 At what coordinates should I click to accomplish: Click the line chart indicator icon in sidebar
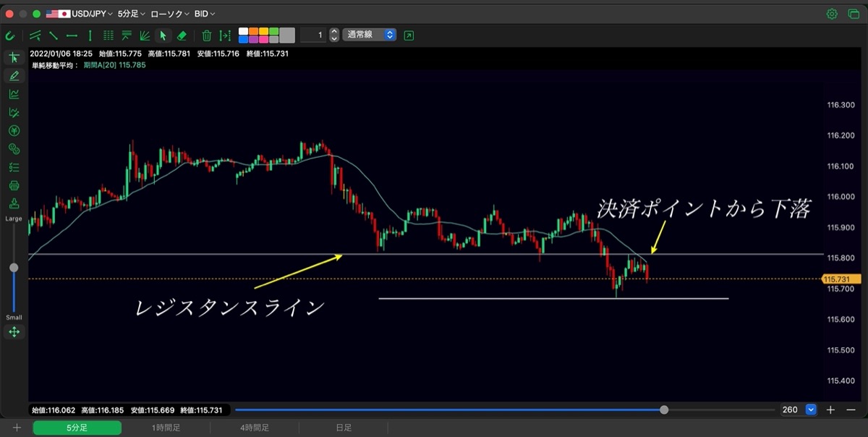click(x=14, y=94)
